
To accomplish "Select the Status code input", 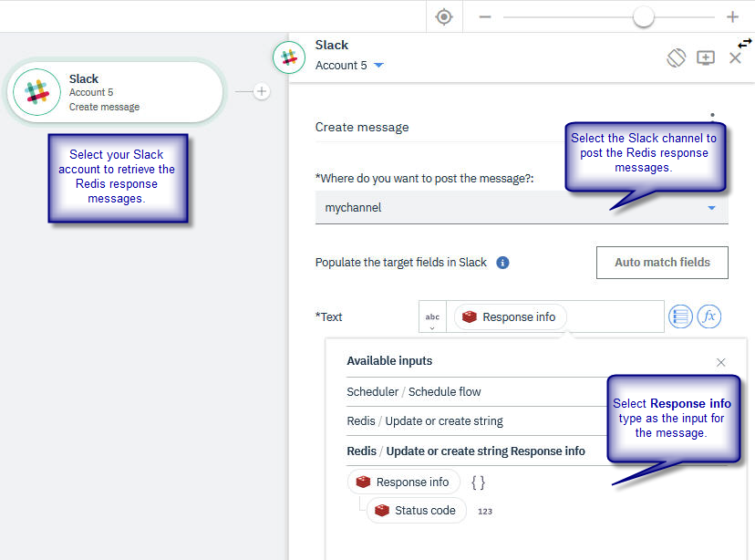I will pyautogui.click(x=417, y=511).
